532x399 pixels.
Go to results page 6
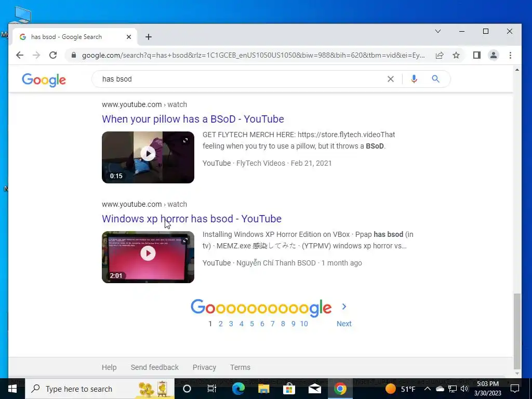pyautogui.click(x=262, y=324)
